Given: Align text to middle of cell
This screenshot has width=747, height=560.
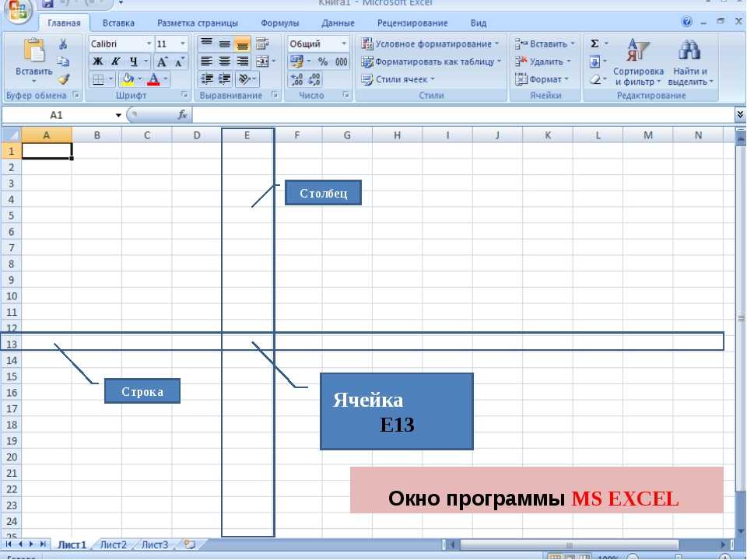Looking at the screenshot, I should (224, 44).
